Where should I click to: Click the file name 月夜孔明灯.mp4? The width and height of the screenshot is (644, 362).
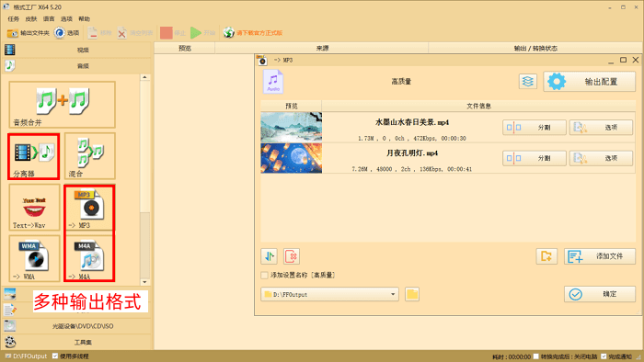point(412,153)
